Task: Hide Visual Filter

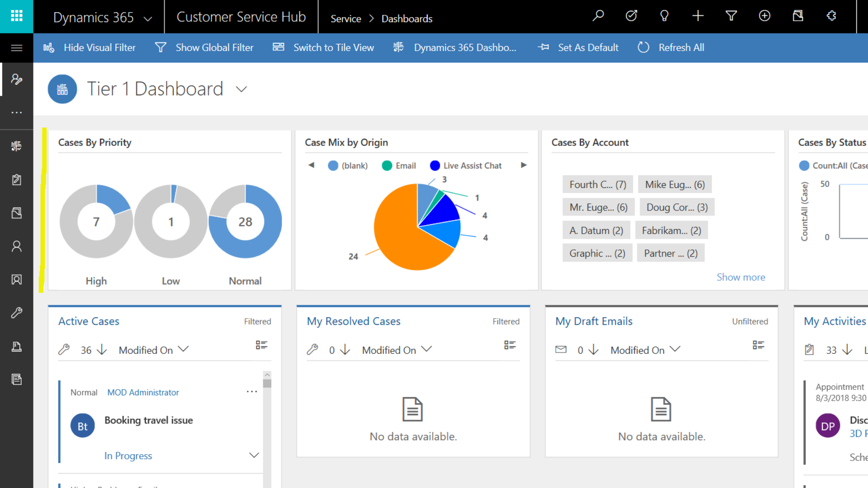Action: click(x=90, y=47)
